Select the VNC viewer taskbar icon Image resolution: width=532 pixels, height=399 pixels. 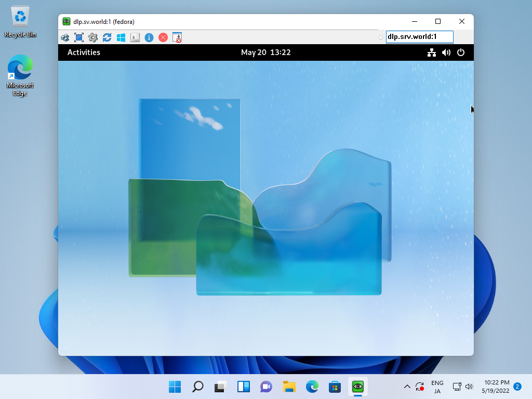click(357, 387)
